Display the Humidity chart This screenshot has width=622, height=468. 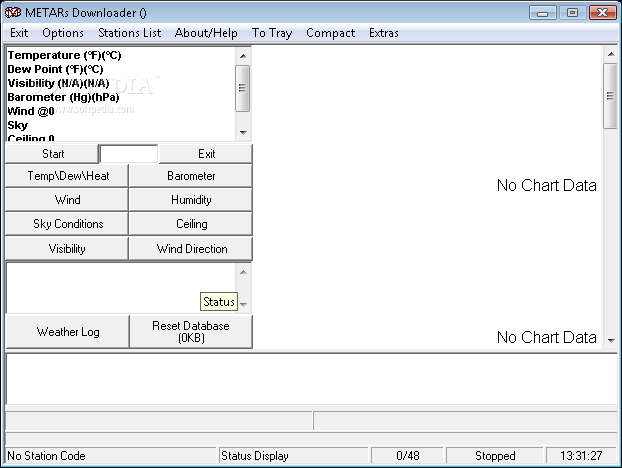point(191,200)
